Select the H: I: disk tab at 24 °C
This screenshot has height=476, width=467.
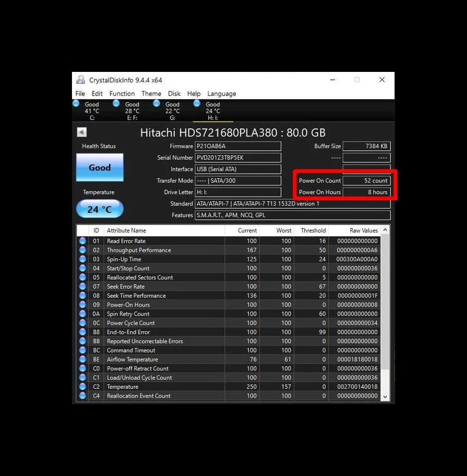(x=213, y=111)
